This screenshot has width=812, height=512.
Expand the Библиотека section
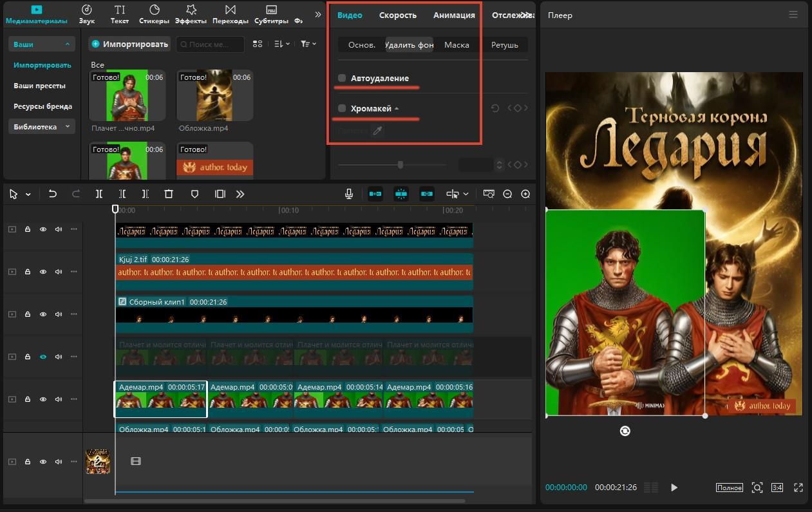(x=67, y=127)
